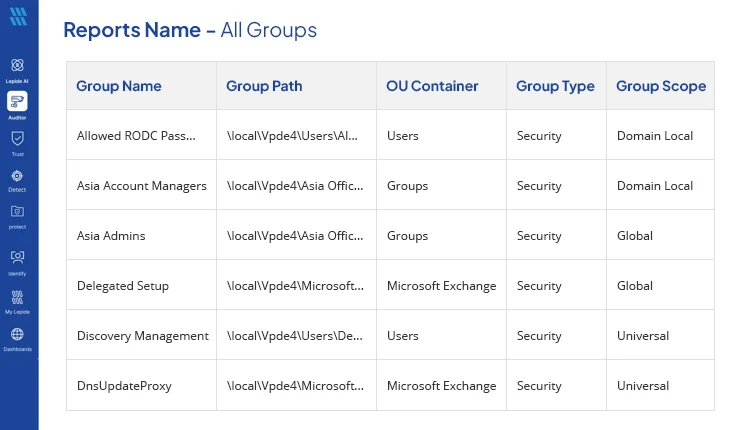Click Asia Admins group path cell
The height and width of the screenshot is (430, 731).
pyautogui.click(x=295, y=236)
